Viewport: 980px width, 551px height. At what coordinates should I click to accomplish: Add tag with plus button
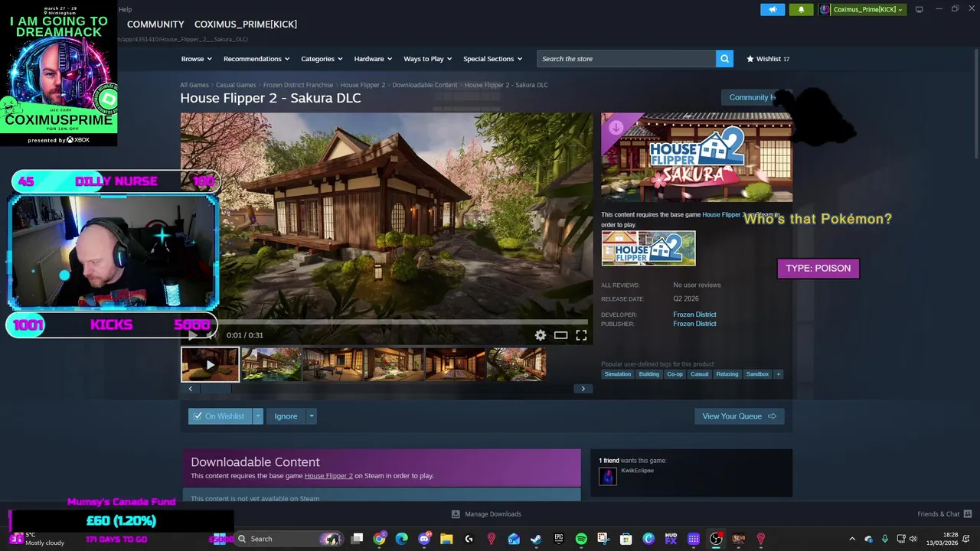coord(778,374)
